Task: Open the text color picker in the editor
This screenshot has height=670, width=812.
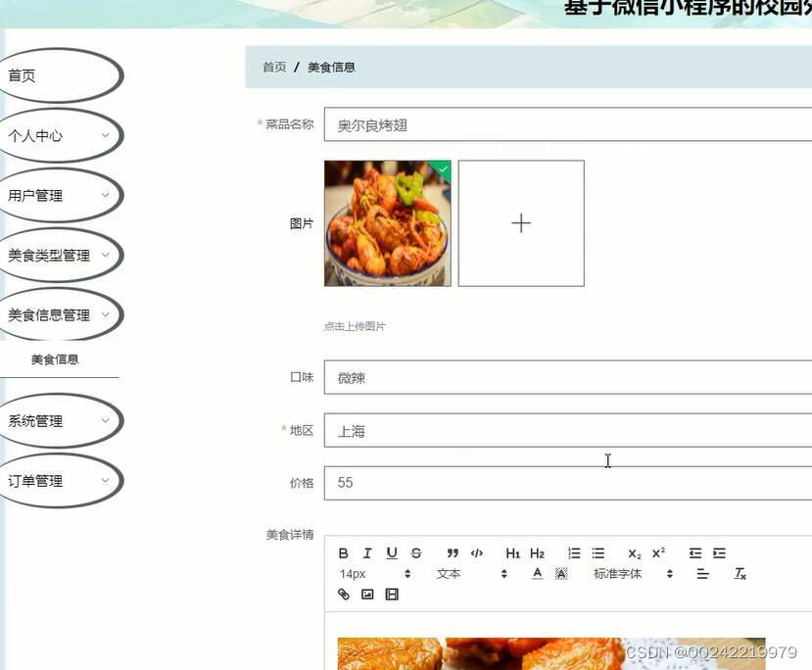Action: coord(537,573)
